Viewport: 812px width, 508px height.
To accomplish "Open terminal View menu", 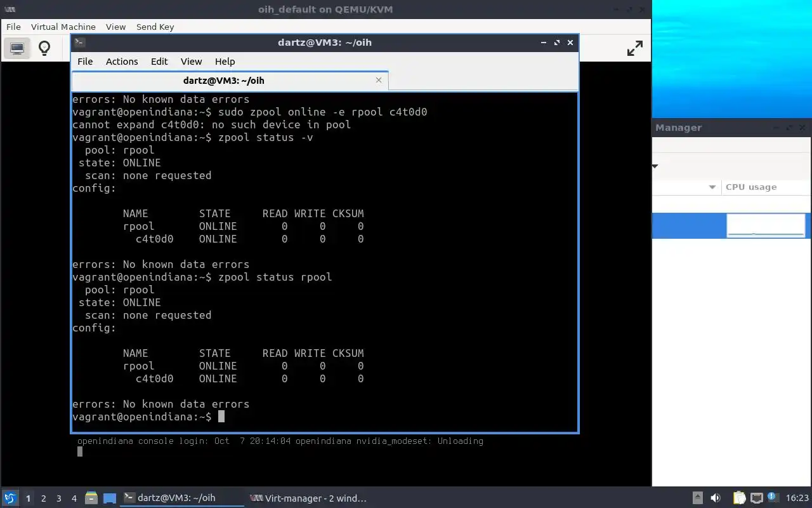I will click(191, 62).
